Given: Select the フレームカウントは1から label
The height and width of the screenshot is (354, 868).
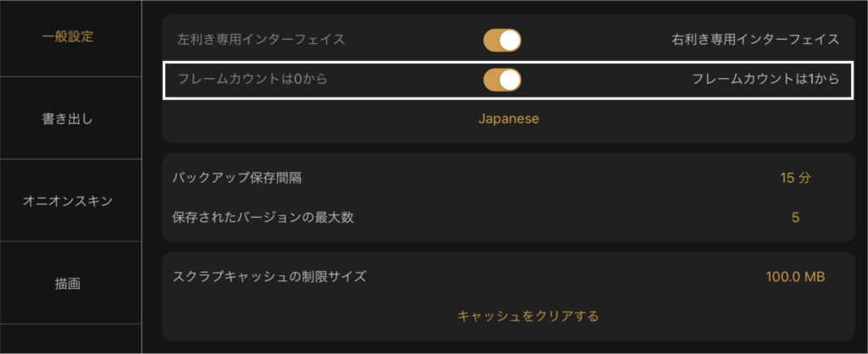Looking at the screenshot, I should click(765, 79).
